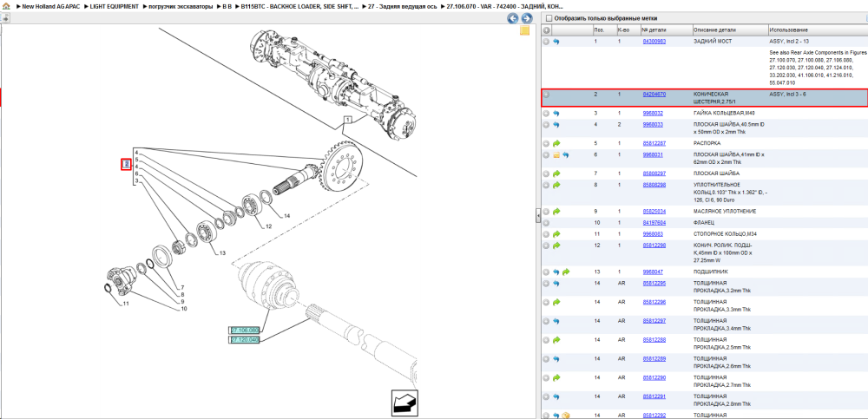The width and height of the screenshot is (868, 419).
Task: Open погрузчик экскаваторы breadcrumb
Action: coord(181,6)
